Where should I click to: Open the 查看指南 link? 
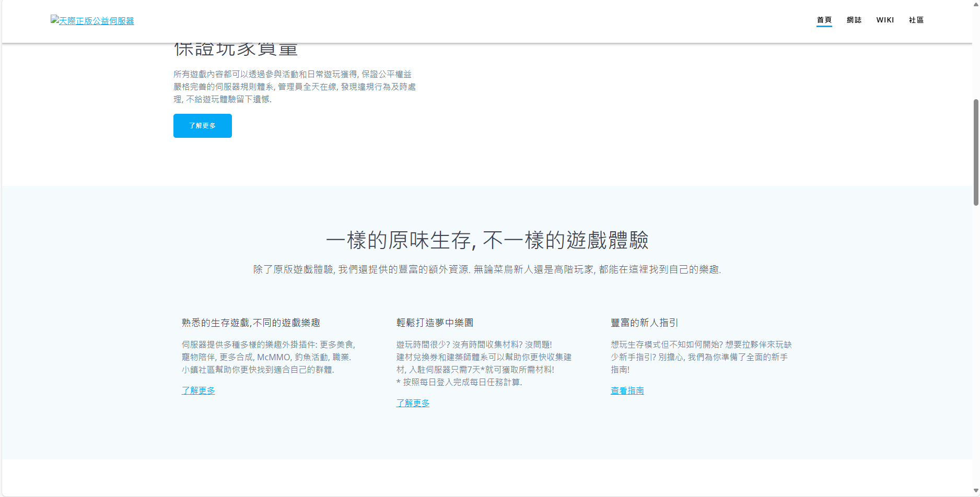(x=627, y=390)
